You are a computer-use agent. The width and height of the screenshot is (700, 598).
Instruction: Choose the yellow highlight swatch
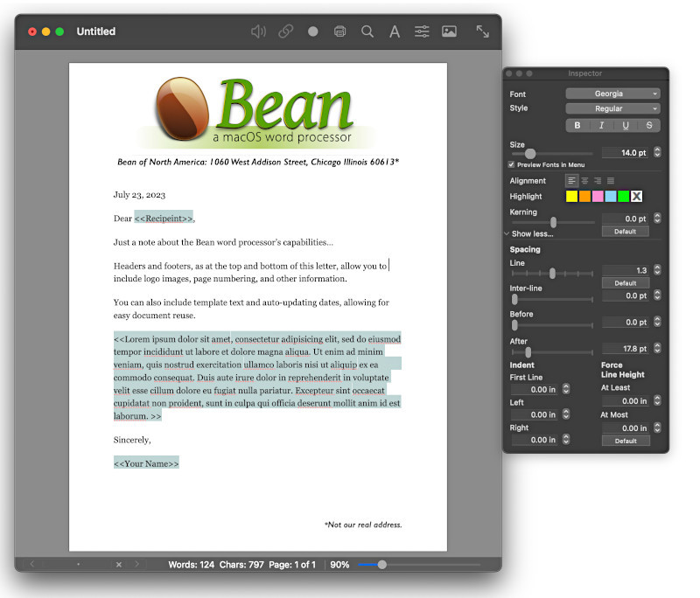coord(571,196)
